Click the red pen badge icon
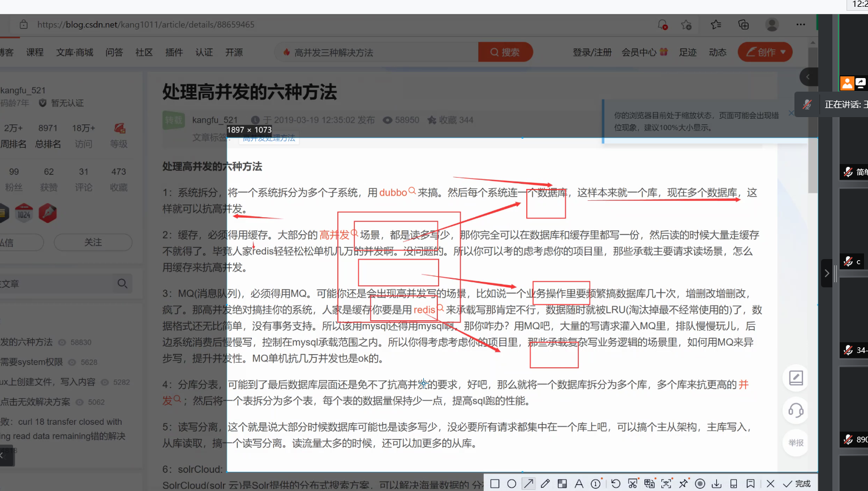 pos(48,213)
